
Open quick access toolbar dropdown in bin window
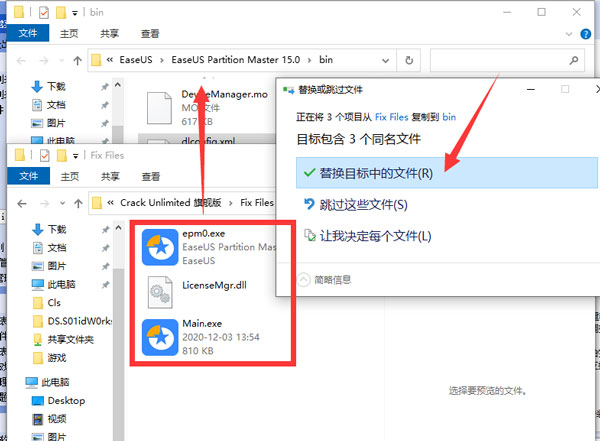tap(75, 13)
